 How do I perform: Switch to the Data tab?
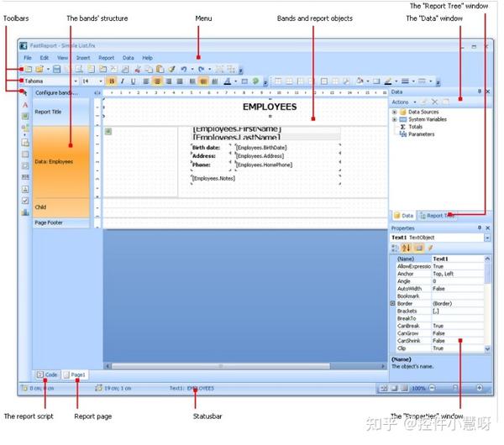404,216
